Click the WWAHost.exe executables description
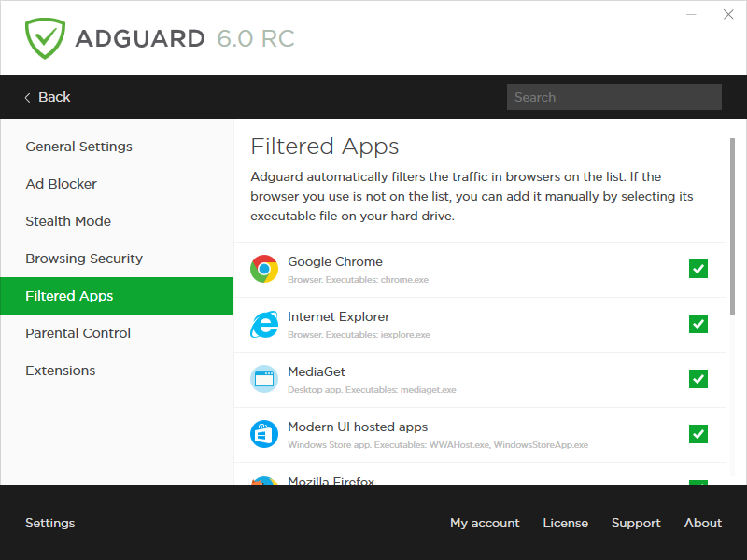This screenshot has height=560, width=747. (x=438, y=445)
